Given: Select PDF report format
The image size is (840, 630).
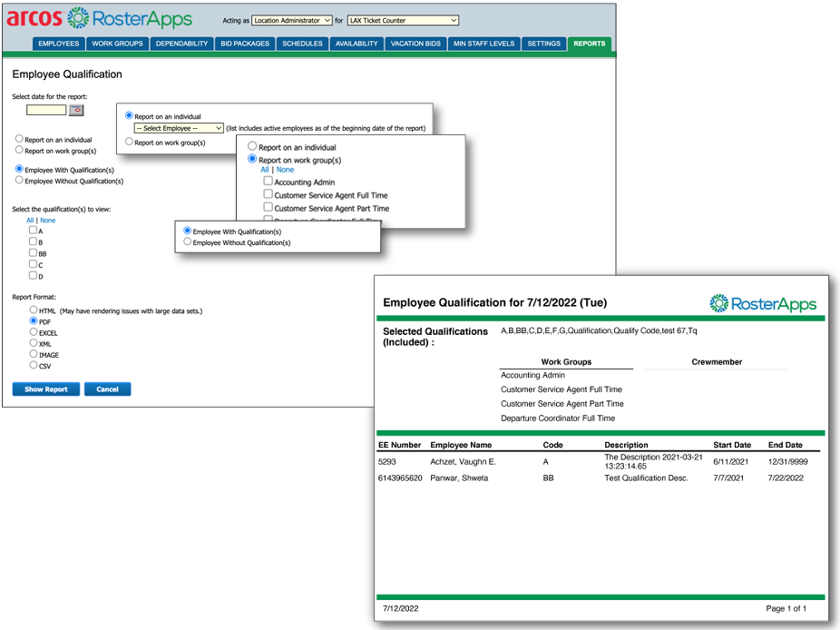Looking at the screenshot, I should point(34,320).
